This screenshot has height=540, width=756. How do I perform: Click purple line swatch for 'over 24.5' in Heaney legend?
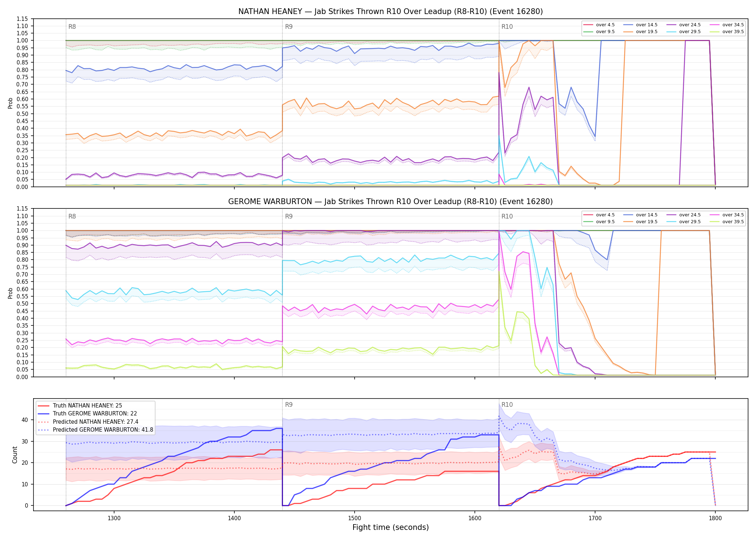click(671, 25)
